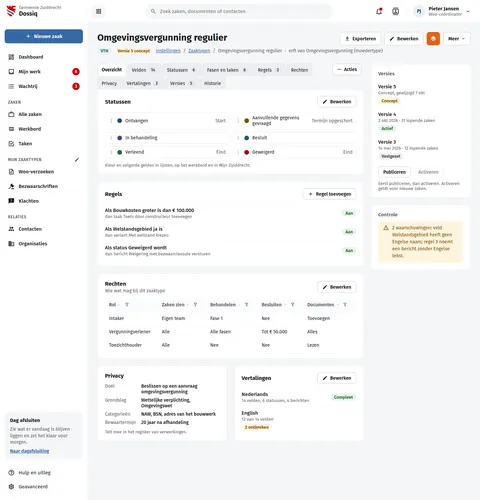Open Woo-verzoeken case type

click(44, 172)
